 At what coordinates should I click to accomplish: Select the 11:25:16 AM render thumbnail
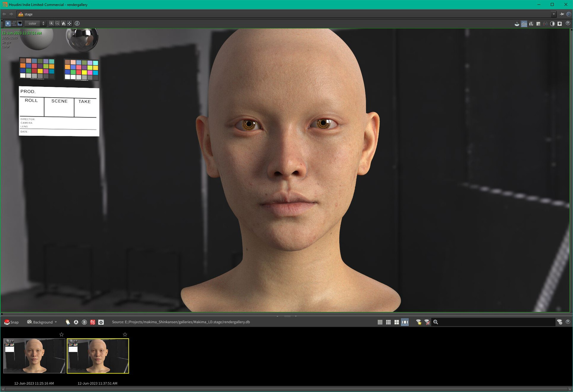pos(34,356)
